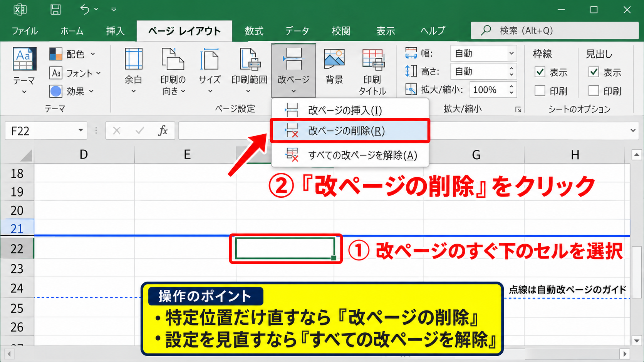
Task: Click the vertical scrollbar down arrow
Action: tap(637, 340)
